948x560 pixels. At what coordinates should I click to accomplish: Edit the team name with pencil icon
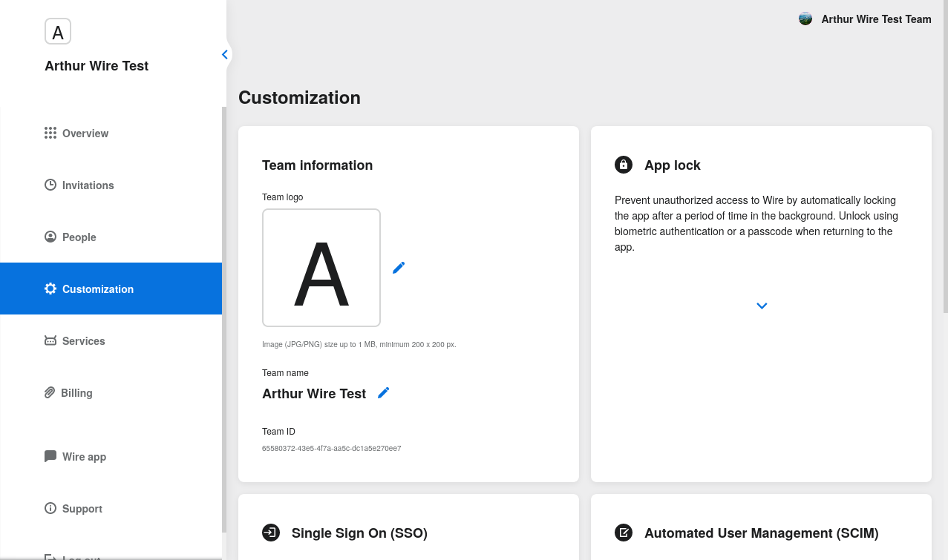click(x=383, y=393)
